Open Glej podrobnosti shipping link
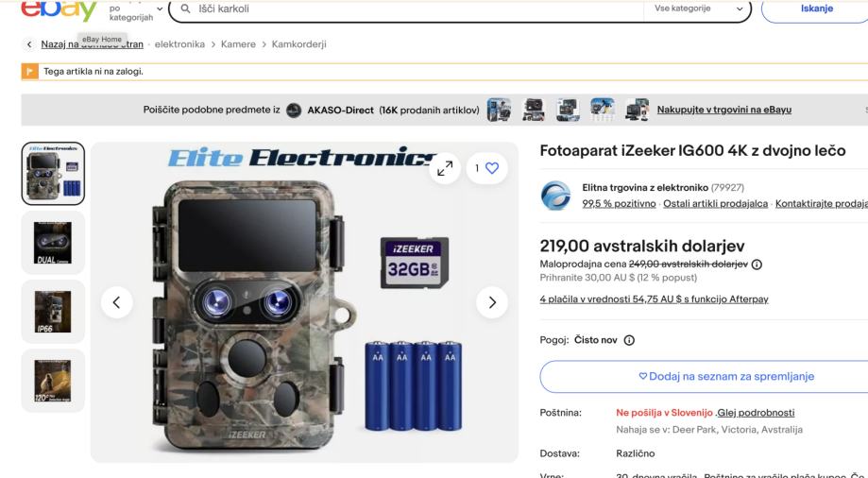 click(756, 413)
